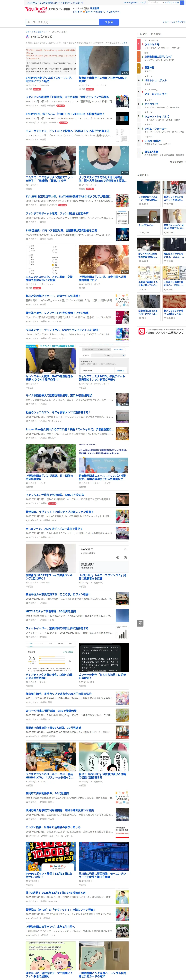Open the ヘルプ link in top bar
The width and height of the screenshot is (186, 980).
pyautogui.click(x=142, y=3)
